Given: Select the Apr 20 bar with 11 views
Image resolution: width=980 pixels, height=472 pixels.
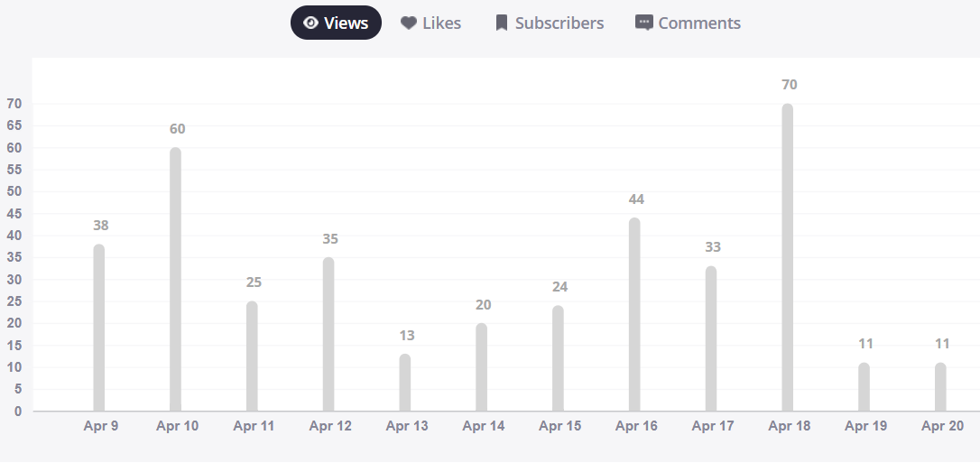Looking at the screenshot, I should point(940,387).
